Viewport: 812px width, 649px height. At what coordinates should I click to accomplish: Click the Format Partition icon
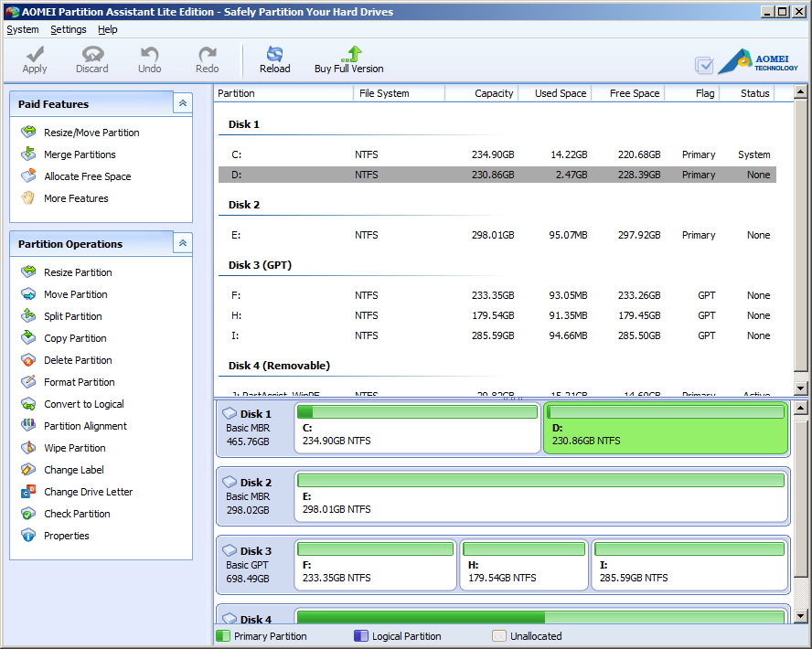28,381
